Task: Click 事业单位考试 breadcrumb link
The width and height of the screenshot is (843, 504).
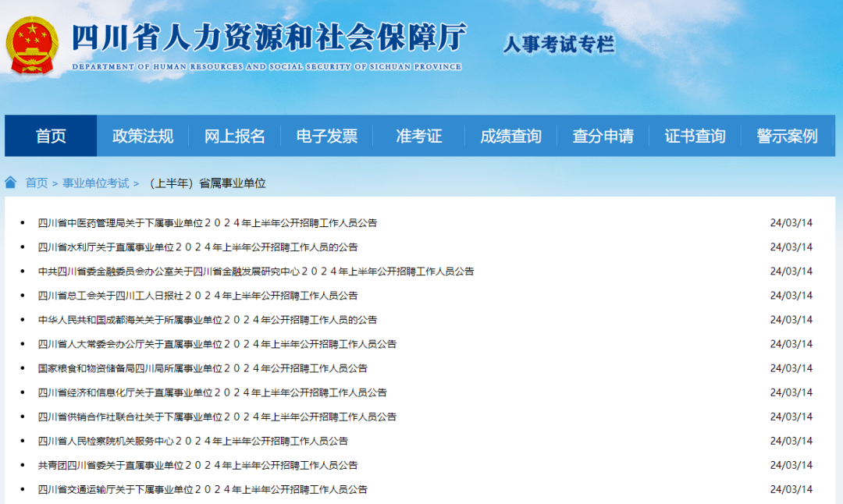Action: (x=96, y=183)
